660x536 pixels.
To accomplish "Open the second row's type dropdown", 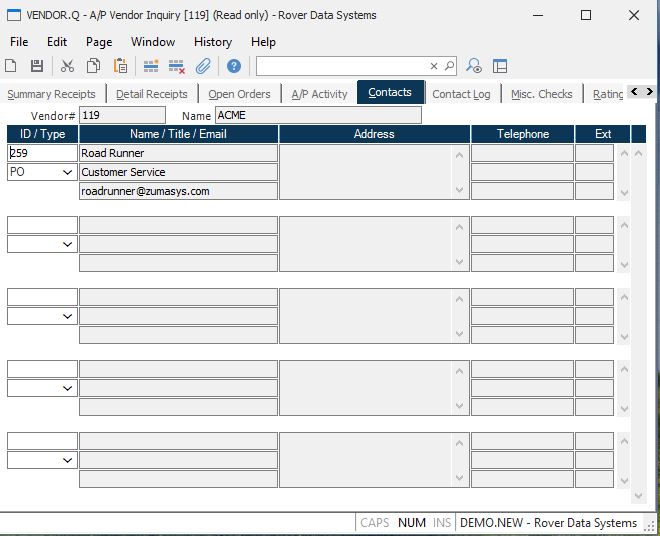I will [67, 244].
